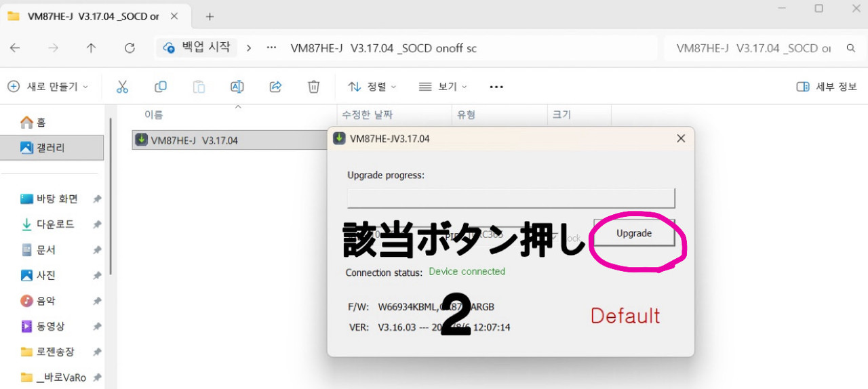Open the 음악 quick access folder

click(39, 301)
